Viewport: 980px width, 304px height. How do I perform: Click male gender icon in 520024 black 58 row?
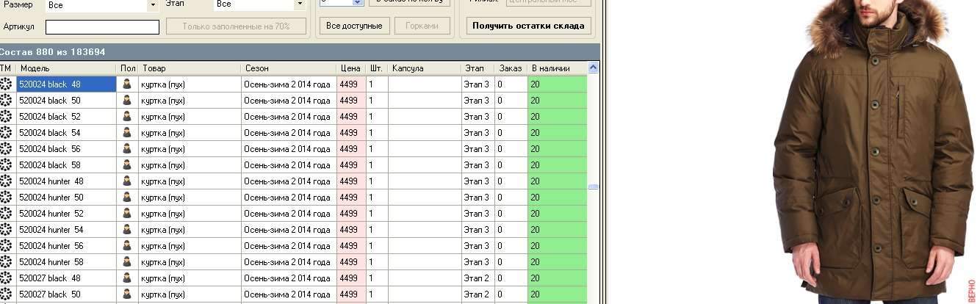127,165
